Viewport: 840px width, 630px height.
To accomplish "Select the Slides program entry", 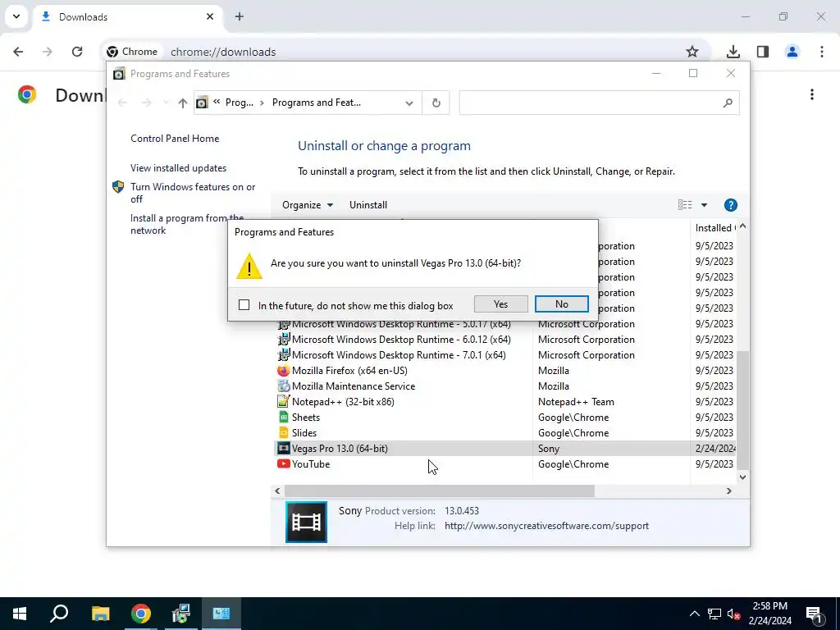I will pyautogui.click(x=506, y=433).
